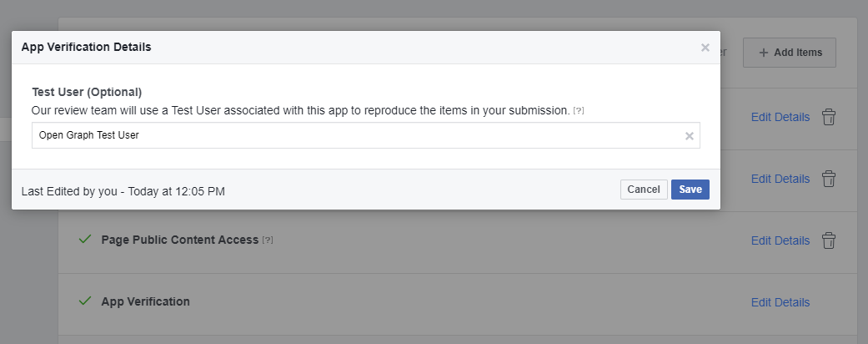Open the topmost Edit Details link
Screen dimensions: 868x344
(780, 117)
